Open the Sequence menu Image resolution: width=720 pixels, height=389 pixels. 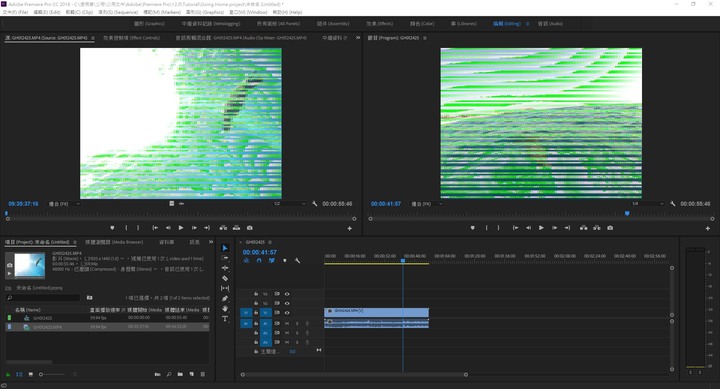pos(118,12)
